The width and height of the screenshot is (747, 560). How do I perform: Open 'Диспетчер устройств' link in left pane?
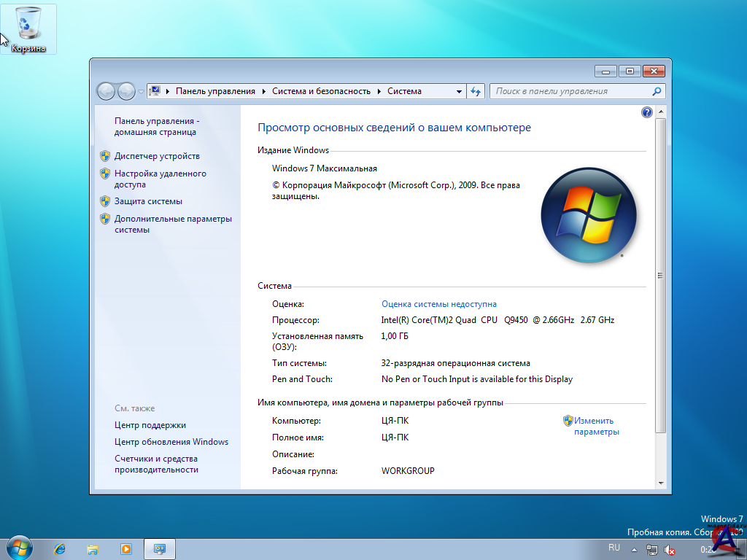pyautogui.click(x=157, y=156)
